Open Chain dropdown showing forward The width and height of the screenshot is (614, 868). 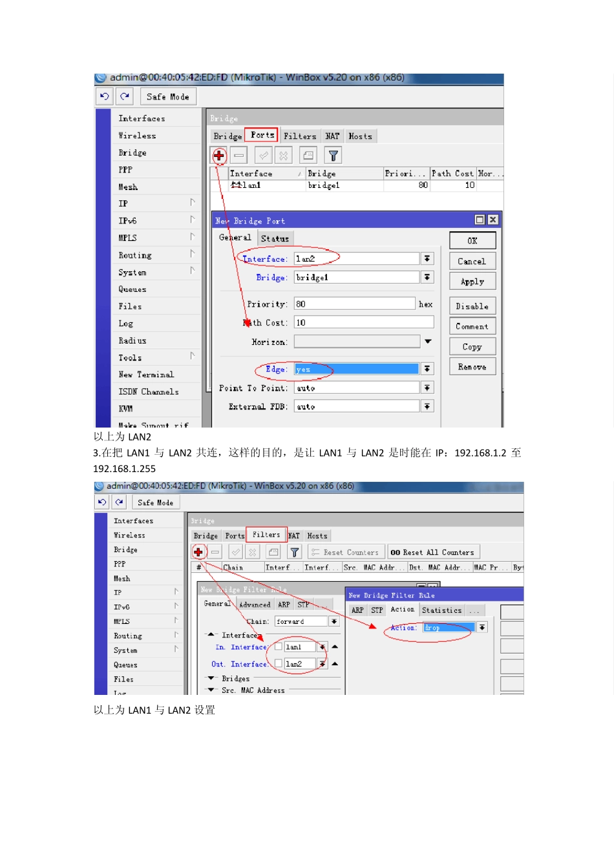click(334, 621)
